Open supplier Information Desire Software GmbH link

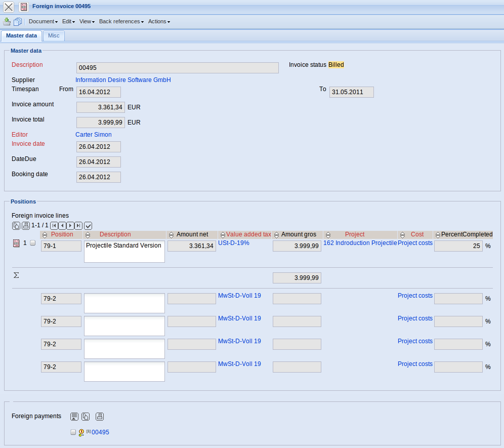click(123, 80)
